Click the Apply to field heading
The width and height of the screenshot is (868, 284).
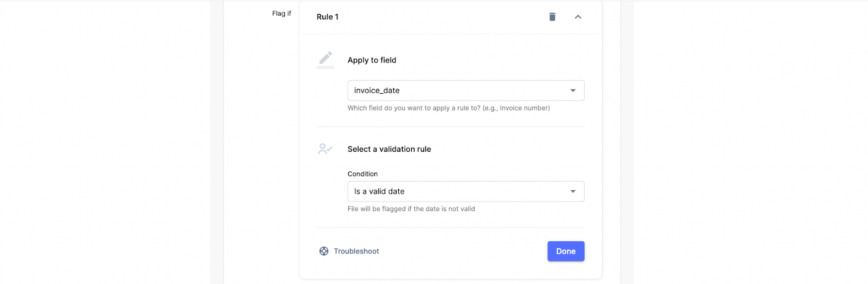372,60
